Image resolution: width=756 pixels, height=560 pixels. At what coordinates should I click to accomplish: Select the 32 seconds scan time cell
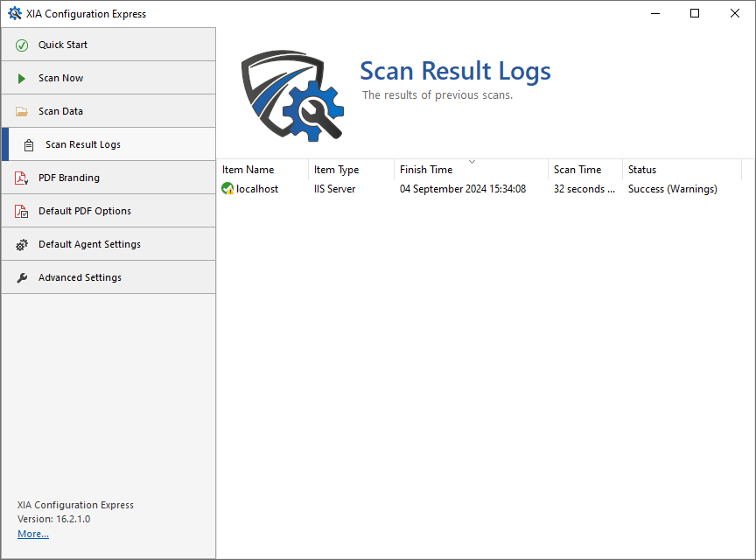click(x=584, y=189)
